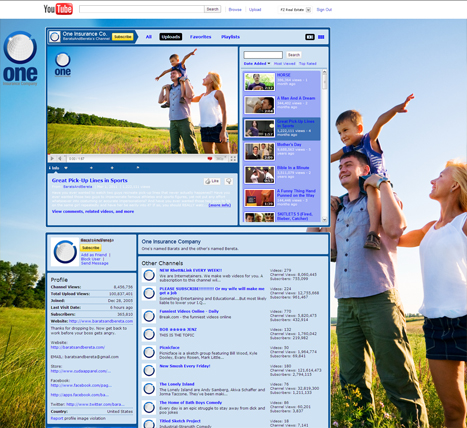Open The Lonely Island channel link

[x=177, y=384]
